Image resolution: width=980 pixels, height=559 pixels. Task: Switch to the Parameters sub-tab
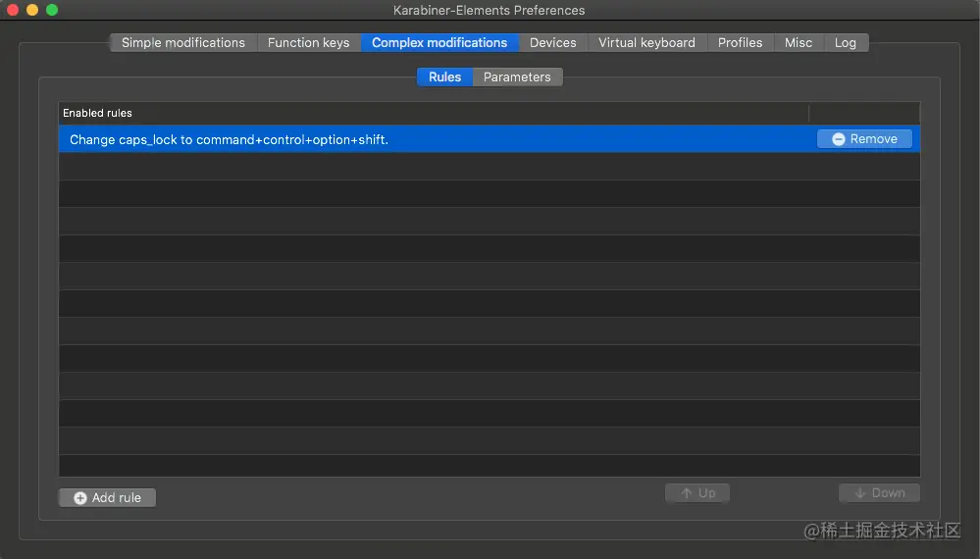click(518, 76)
